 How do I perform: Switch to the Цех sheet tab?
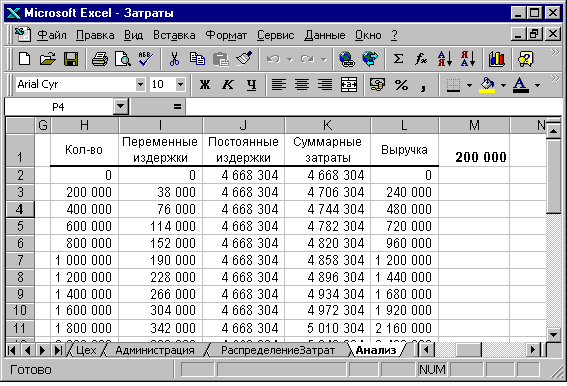[x=86, y=350]
